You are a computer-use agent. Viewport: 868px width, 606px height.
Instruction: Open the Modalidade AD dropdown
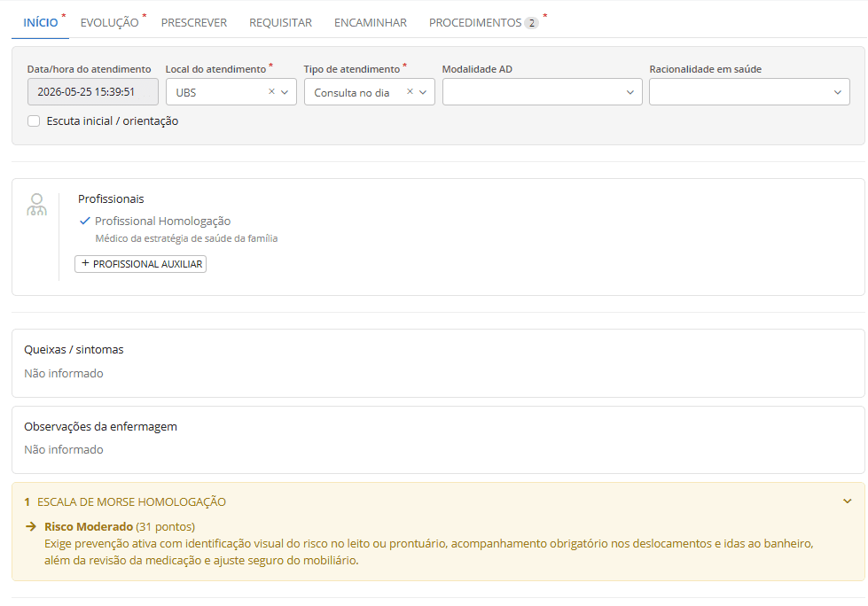tap(542, 92)
